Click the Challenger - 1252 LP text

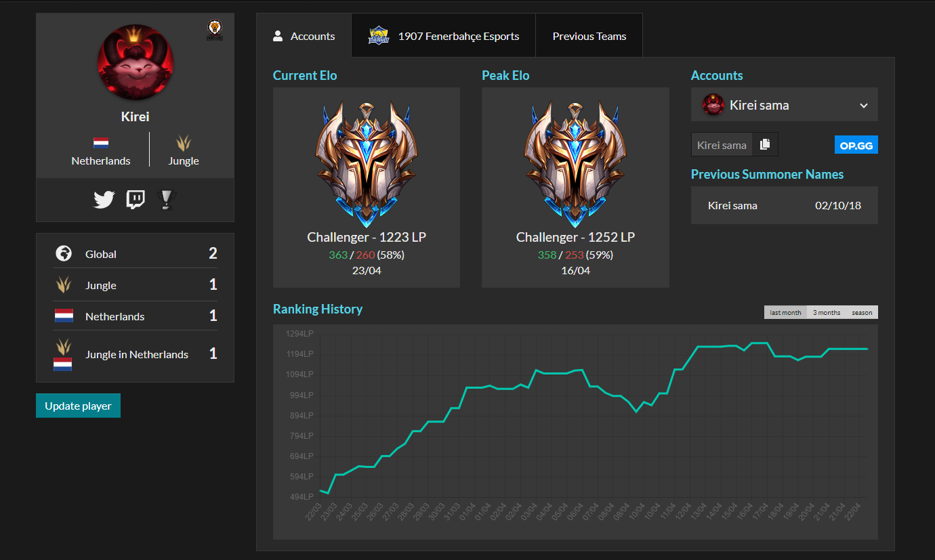[575, 237]
